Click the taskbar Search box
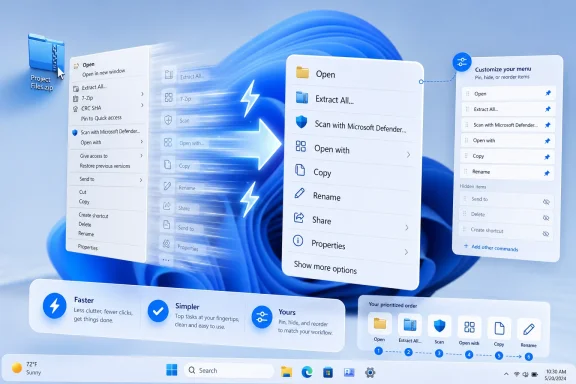Viewport: 576px width, 384px height. [228, 370]
